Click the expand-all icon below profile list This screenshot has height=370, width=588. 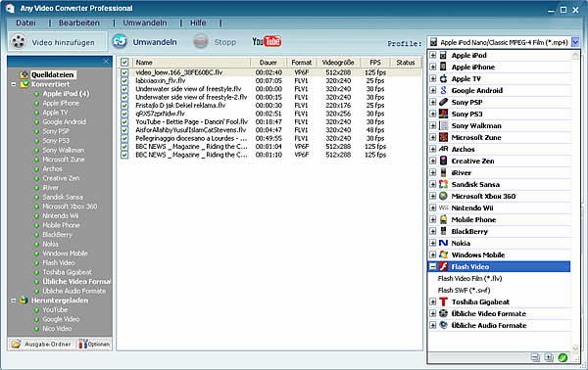tap(549, 357)
